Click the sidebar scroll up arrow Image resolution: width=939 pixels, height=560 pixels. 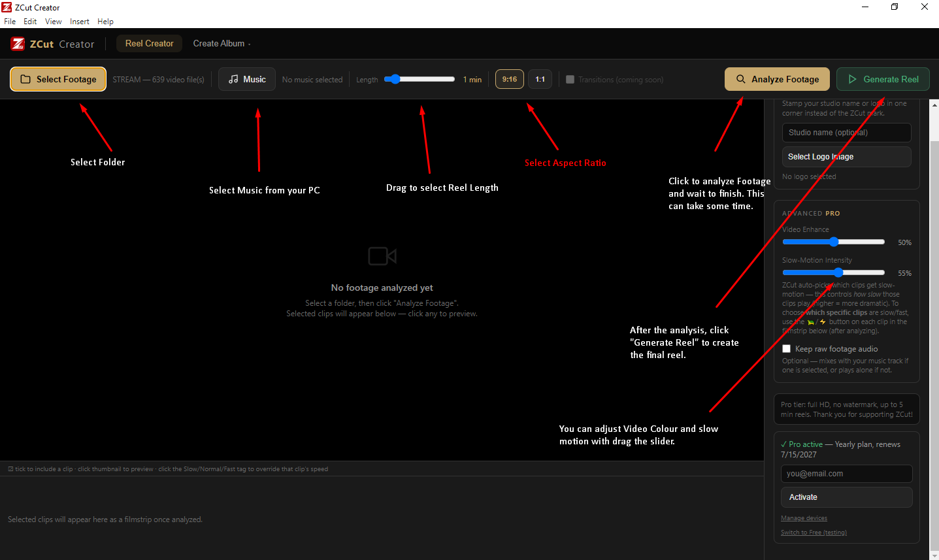click(x=934, y=104)
